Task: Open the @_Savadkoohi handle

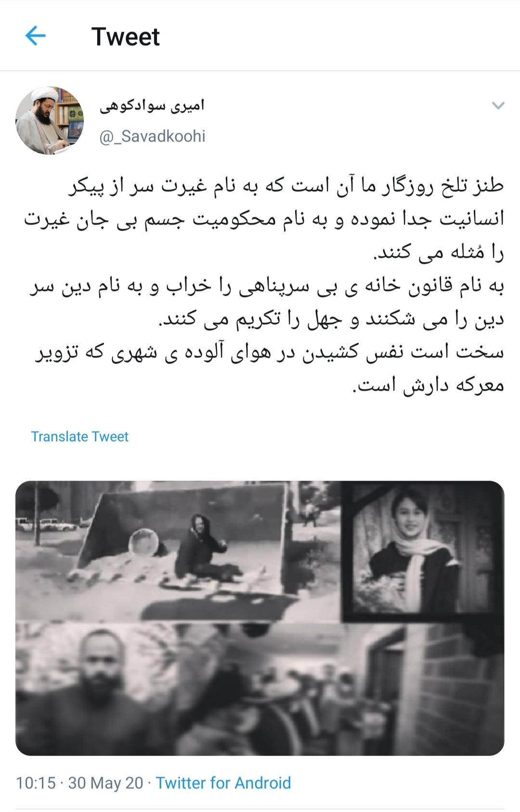Action: [x=152, y=136]
